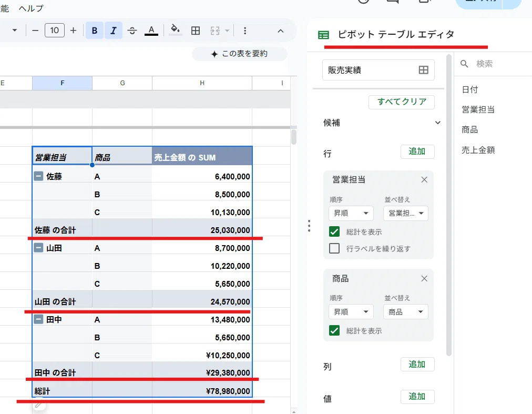This screenshot has height=414, width=532.
Task: Click この表を要約 button
Action: [x=240, y=54]
